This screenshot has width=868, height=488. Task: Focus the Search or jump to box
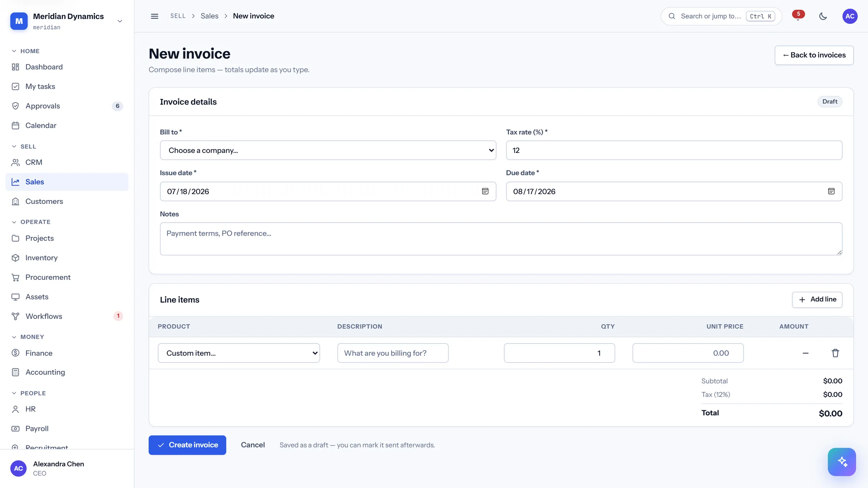pos(721,16)
